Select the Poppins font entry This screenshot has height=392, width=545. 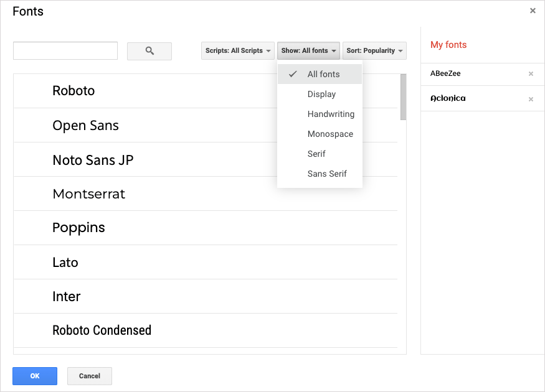206,228
